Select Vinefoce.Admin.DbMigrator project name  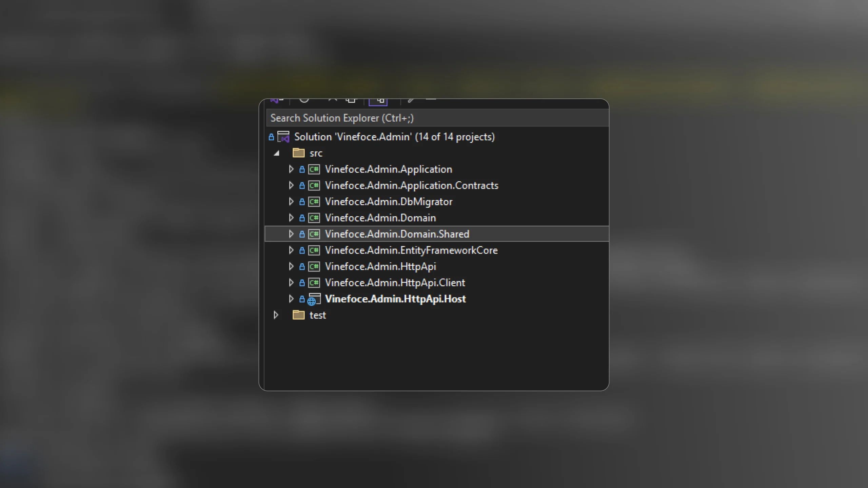[389, 202]
